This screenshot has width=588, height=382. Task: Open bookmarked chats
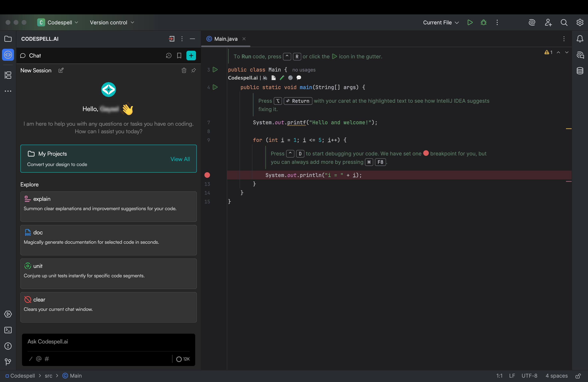click(x=179, y=56)
